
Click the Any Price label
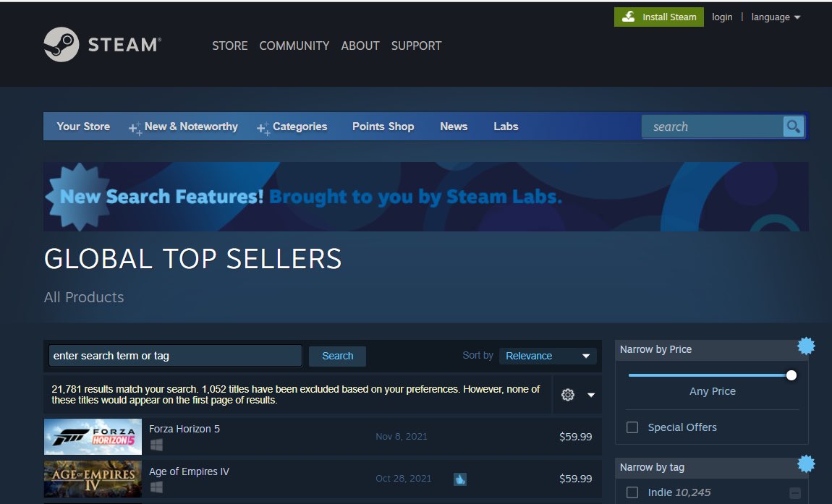pyautogui.click(x=712, y=391)
